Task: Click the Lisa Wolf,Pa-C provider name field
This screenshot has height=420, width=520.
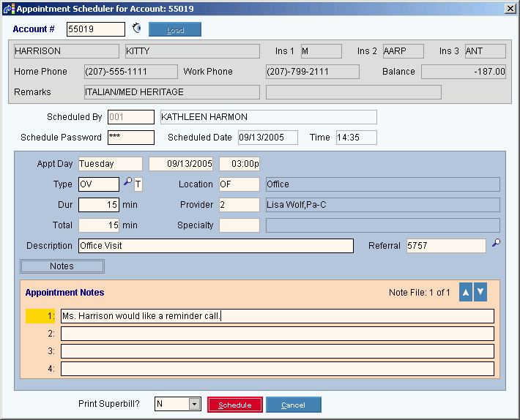Action: point(383,205)
